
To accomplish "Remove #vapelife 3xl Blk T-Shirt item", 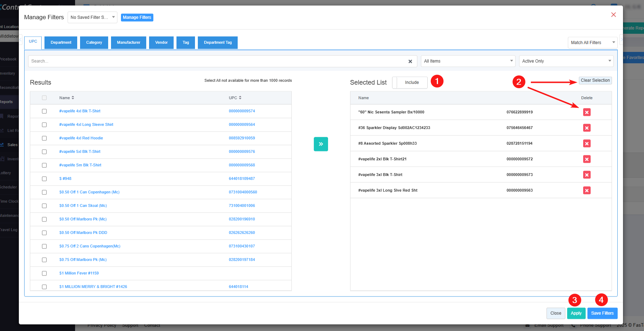I will [587, 175].
